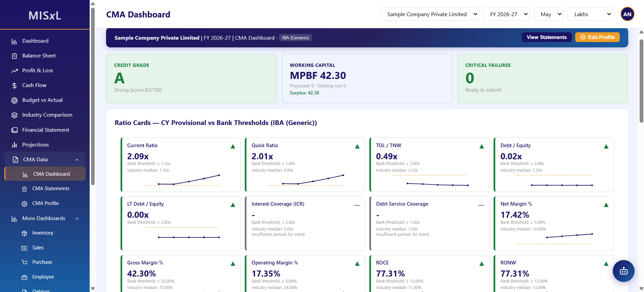644x292 pixels.
Task: Click the Purchase cart icon
Action: (x=25, y=262)
